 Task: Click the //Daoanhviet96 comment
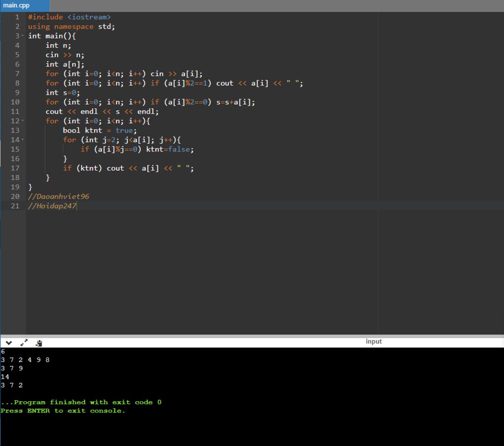(x=59, y=197)
